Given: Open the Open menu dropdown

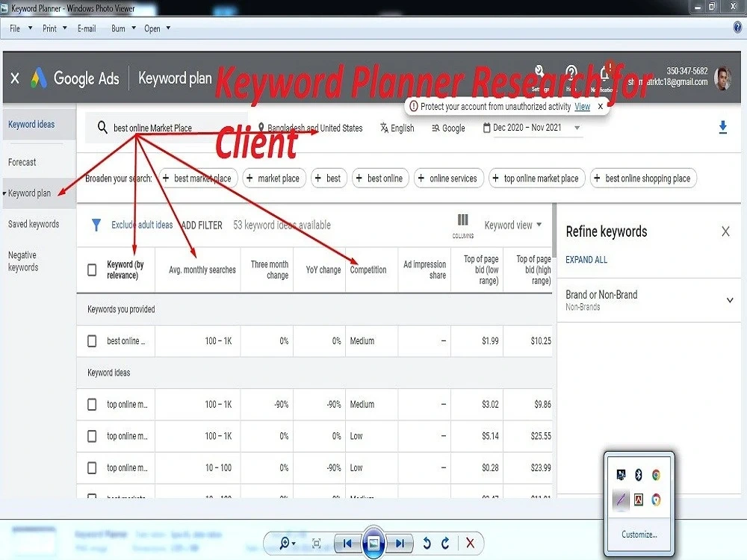Looking at the screenshot, I should (x=157, y=28).
